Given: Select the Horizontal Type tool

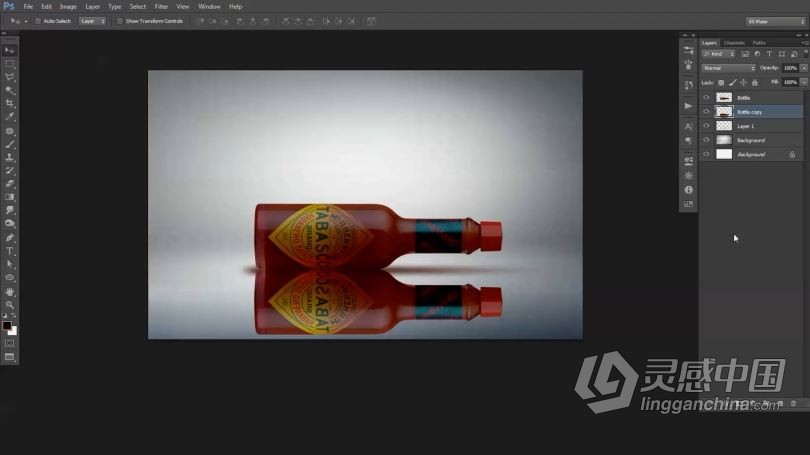Looking at the screenshot, I should 10,251.
